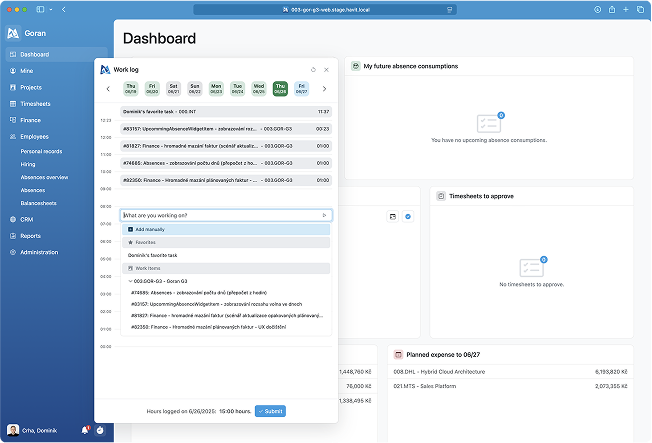Click the Goran logo in sidebar
652x443 pixels.
13,33
